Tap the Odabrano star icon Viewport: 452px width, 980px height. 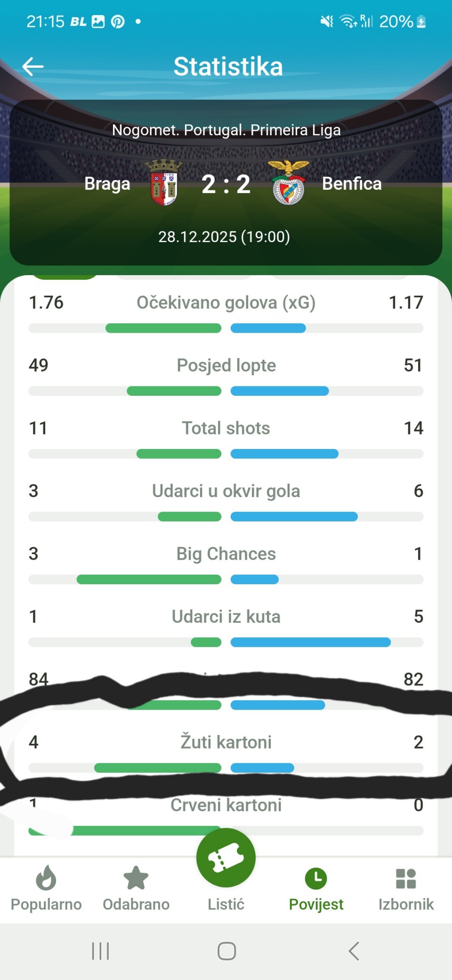[x=136, y=878]
